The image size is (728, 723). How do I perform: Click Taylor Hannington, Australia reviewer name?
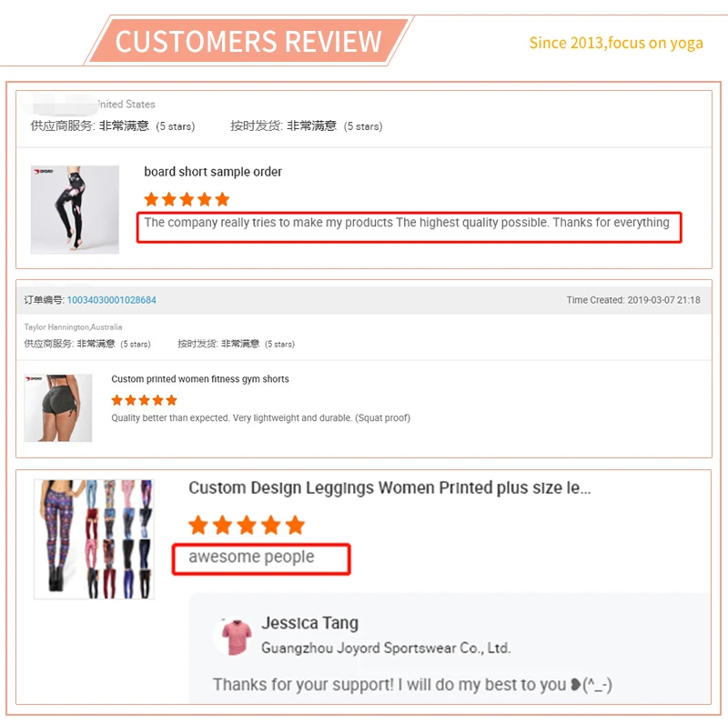point(73,327)
